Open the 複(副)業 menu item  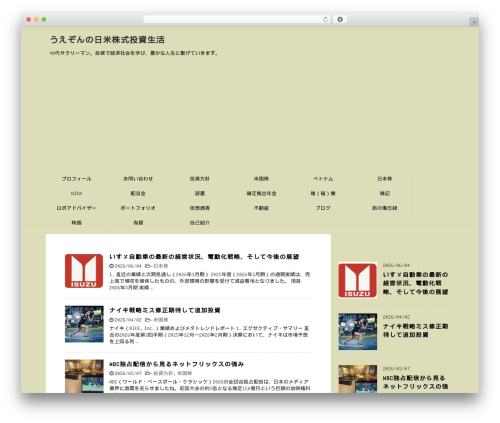tap(323, 193)
